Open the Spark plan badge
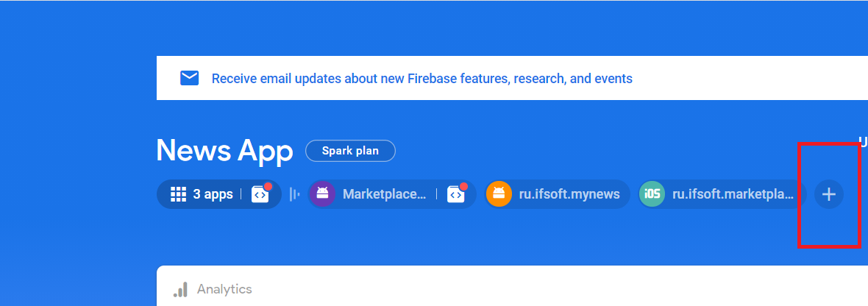 click(x=350, y=151)
